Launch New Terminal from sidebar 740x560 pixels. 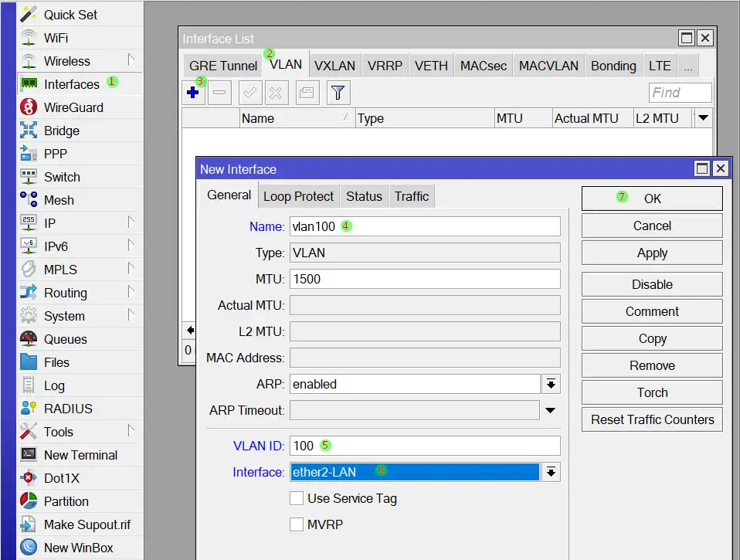(x=80, y=455)
